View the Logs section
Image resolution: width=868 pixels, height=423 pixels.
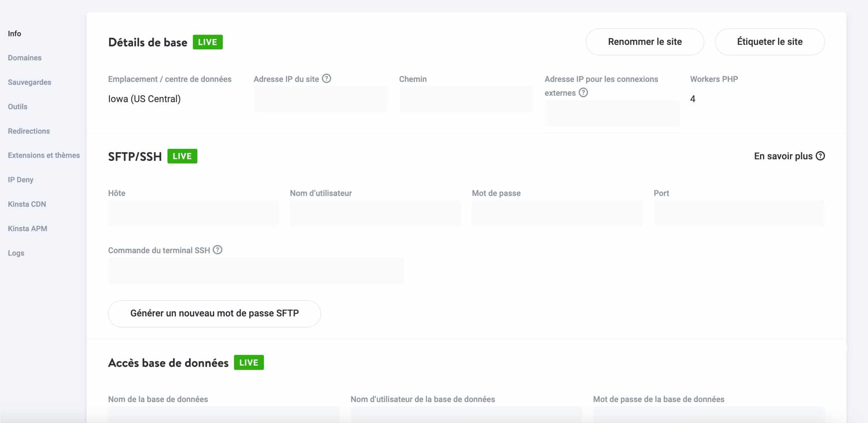[x=16, y=253]
